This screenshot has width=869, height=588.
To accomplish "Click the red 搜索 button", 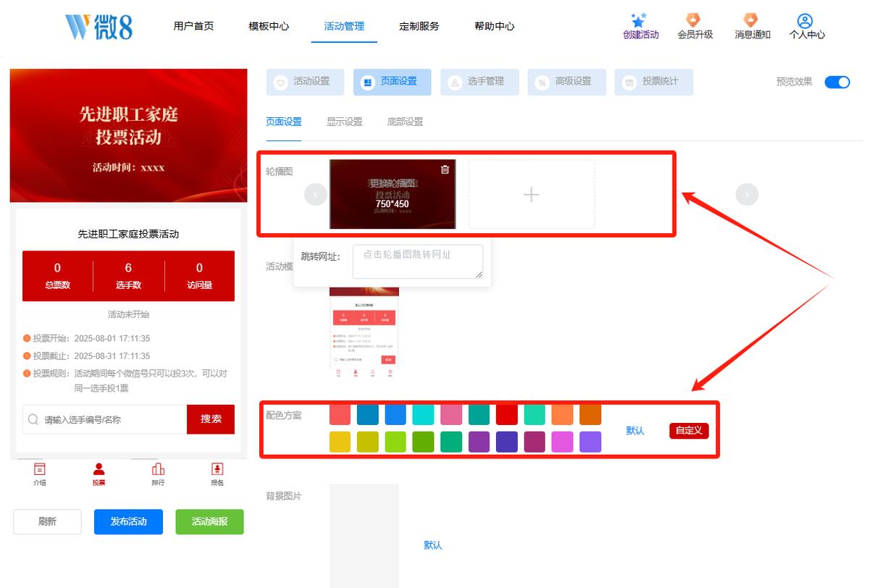I will point(211,419).
